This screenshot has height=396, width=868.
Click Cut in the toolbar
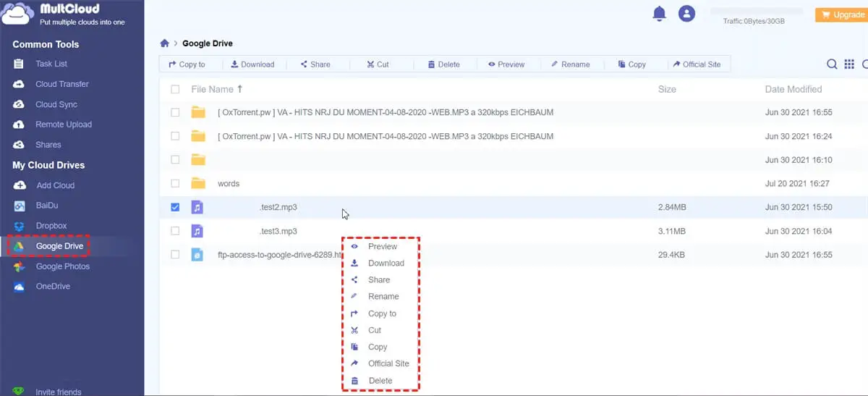point(378,64)
